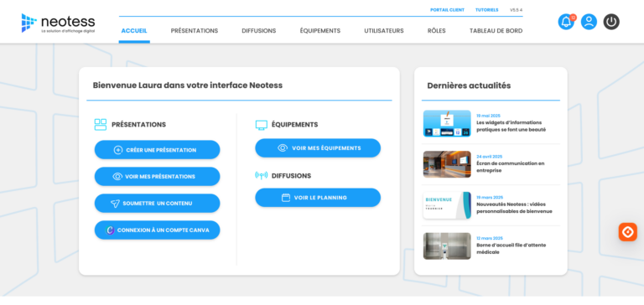Click the Présentations section grid icon

click(101, 124)
